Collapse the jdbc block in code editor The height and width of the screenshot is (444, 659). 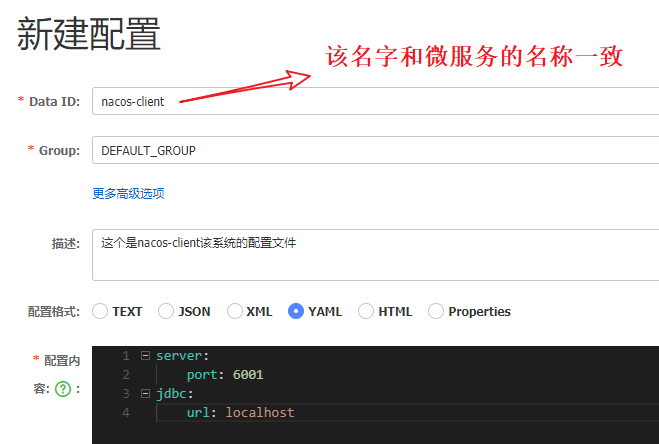[145, 394]
